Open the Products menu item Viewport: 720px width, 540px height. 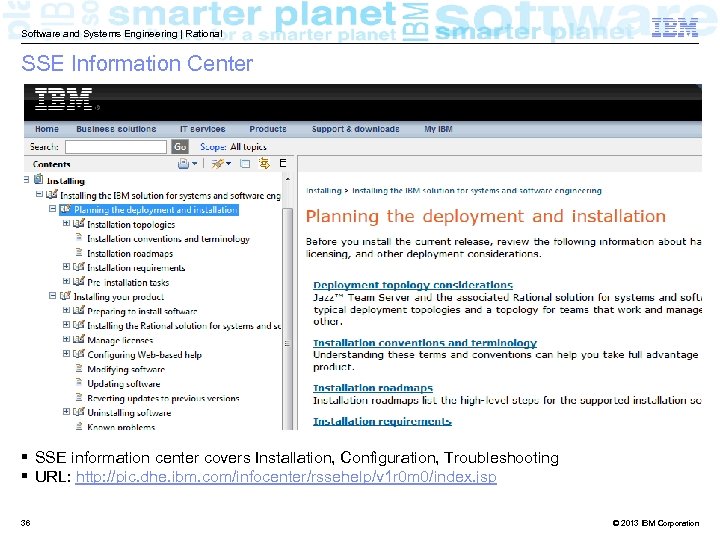click(x=268, y=129)
